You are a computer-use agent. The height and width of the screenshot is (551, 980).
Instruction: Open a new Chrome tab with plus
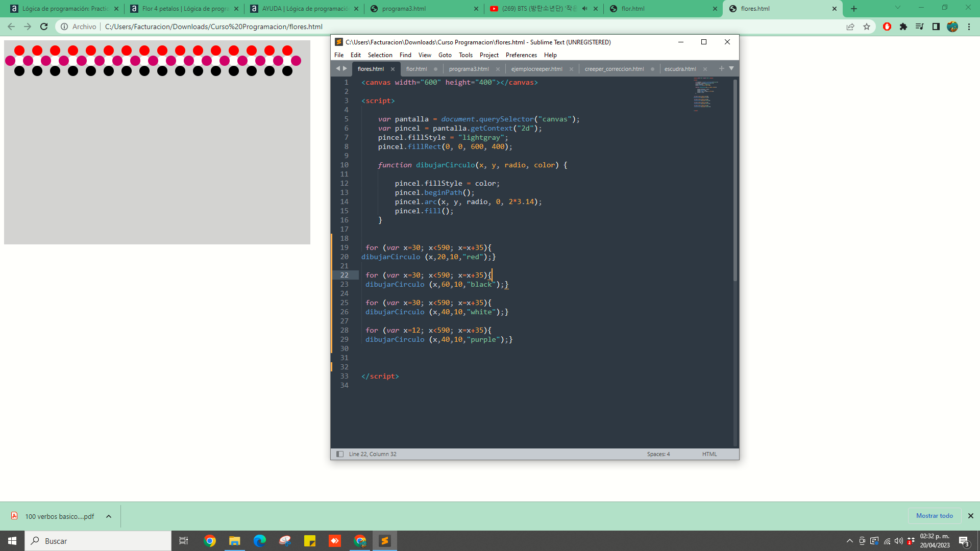pos(854,9)
